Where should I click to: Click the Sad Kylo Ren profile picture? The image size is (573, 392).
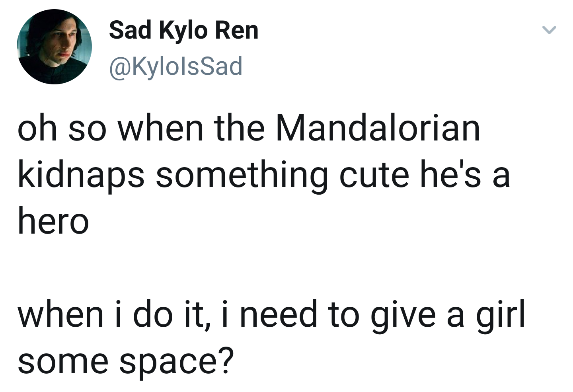coord(55,47)
